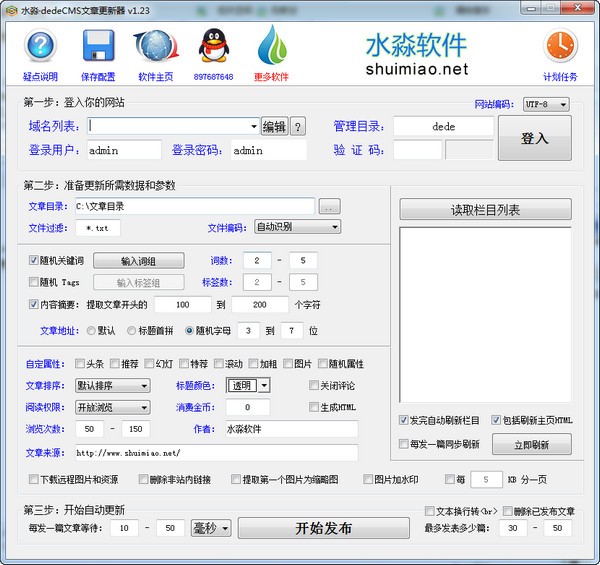
Task: Check the 推荐 attribute checkbox
Action: [x=114, y=363]
